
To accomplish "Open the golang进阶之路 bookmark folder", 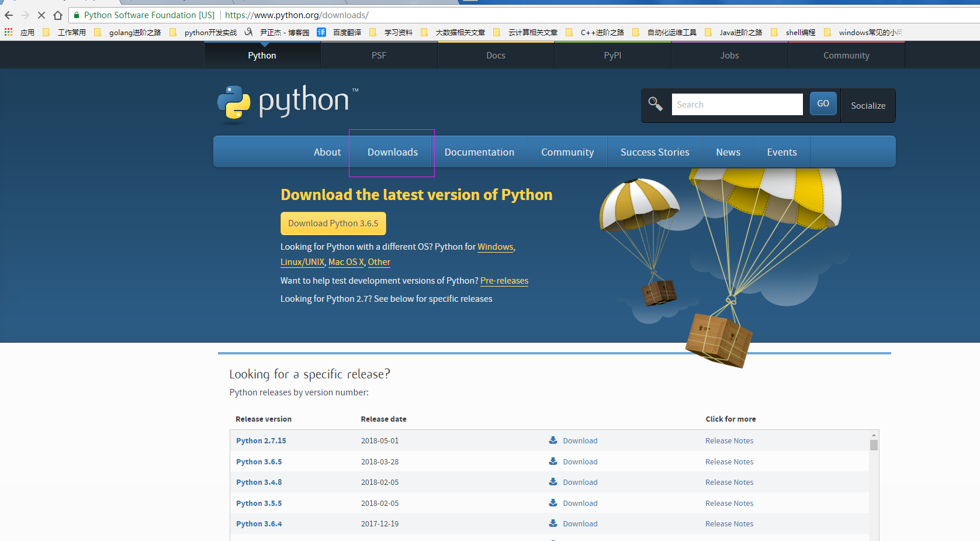I will click(128, 32).
